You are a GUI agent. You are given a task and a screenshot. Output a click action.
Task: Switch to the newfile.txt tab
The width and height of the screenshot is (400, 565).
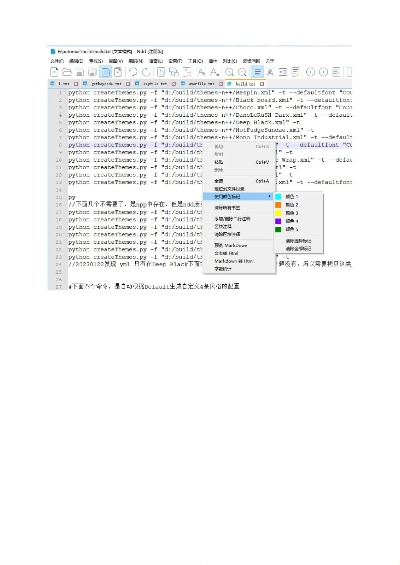201,84
